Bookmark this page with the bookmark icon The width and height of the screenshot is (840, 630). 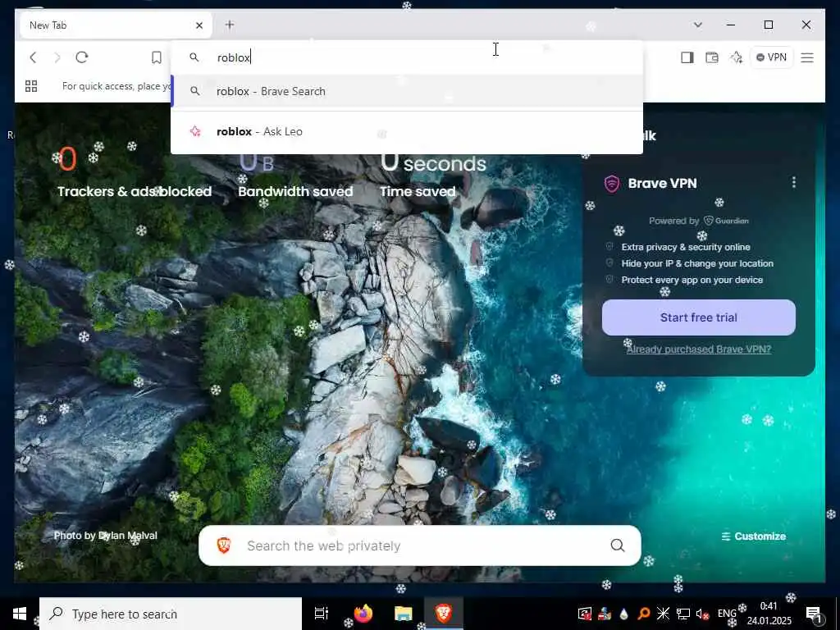tap(157, 57)
